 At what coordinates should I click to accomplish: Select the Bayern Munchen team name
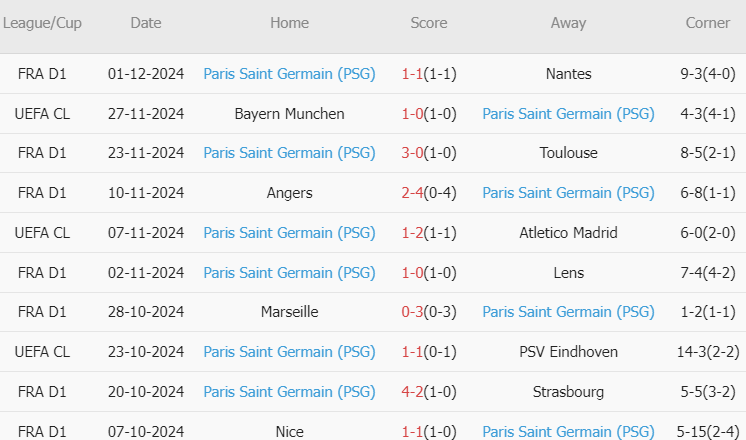pyautogui.click(x=289, y=113)
